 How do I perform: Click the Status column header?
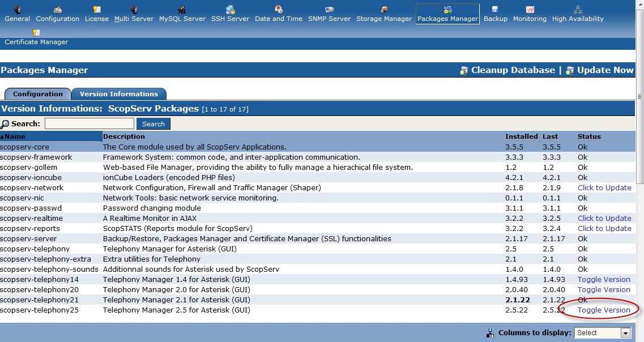tap(589, 136)
